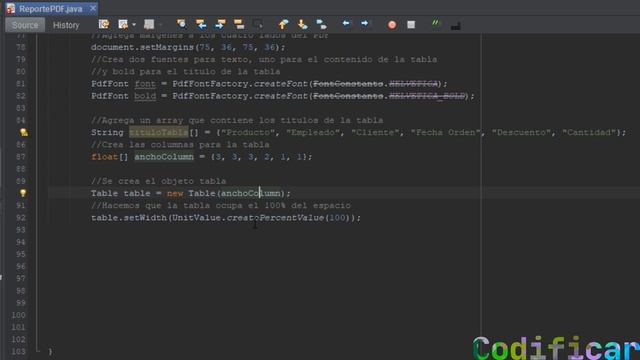Toggle Highlight Search in the editor toolbar
Image resolution: width=640 pixels, height=360 pixels.
(239, 24)
